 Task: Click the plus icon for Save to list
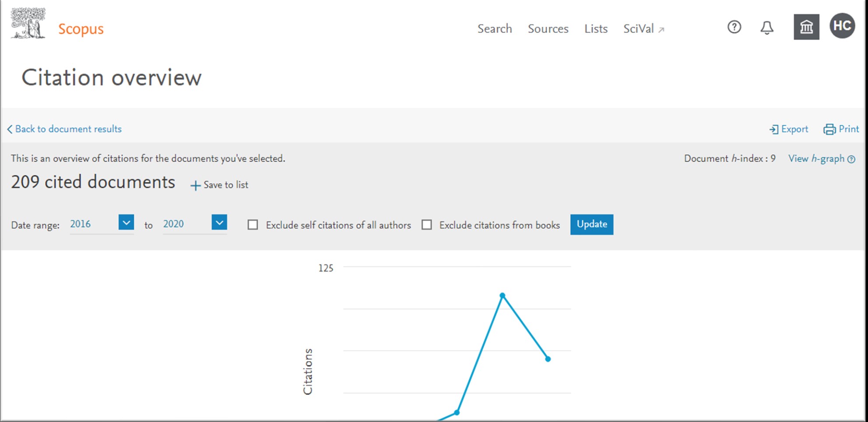(195, 186)
